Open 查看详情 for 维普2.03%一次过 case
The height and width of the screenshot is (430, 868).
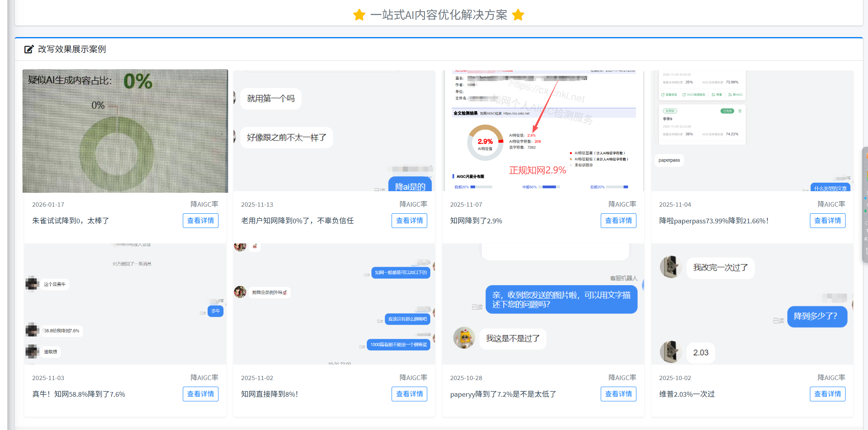coord(827,394)
